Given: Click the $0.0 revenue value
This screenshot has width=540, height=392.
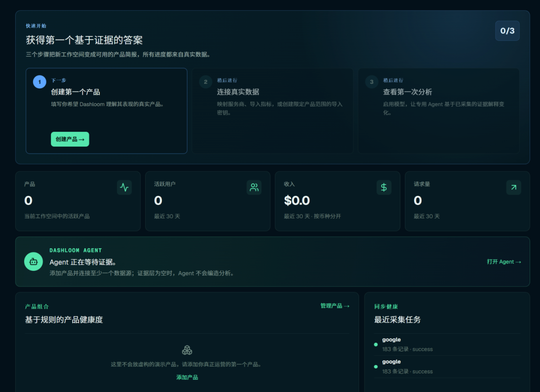Looking at the screenshot, I should click(x=297, y=200).
